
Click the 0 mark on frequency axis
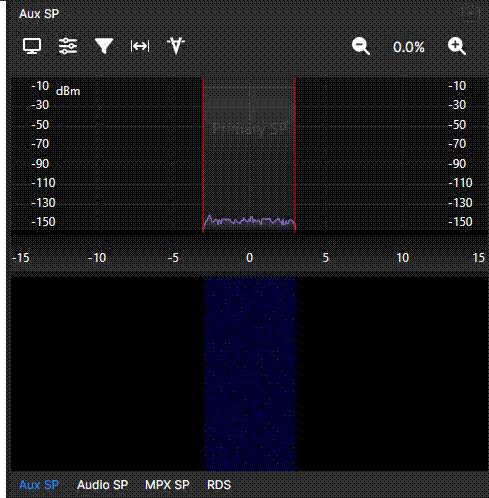click(249, 258)
